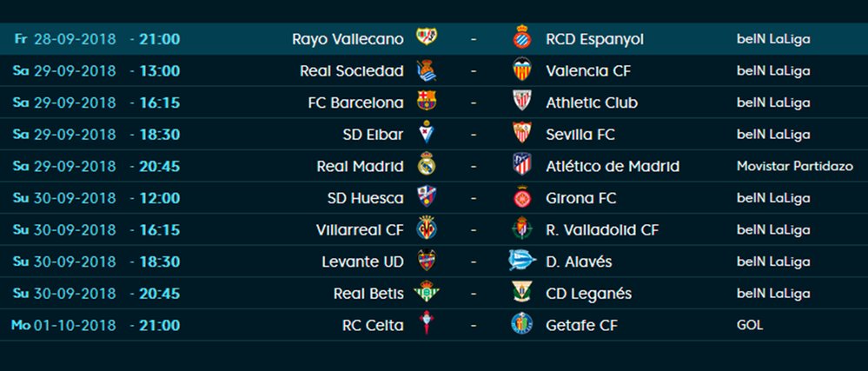Click the RCD Espanyol crest icon
This screenshot has width=868, height=371.
[522, 37]
